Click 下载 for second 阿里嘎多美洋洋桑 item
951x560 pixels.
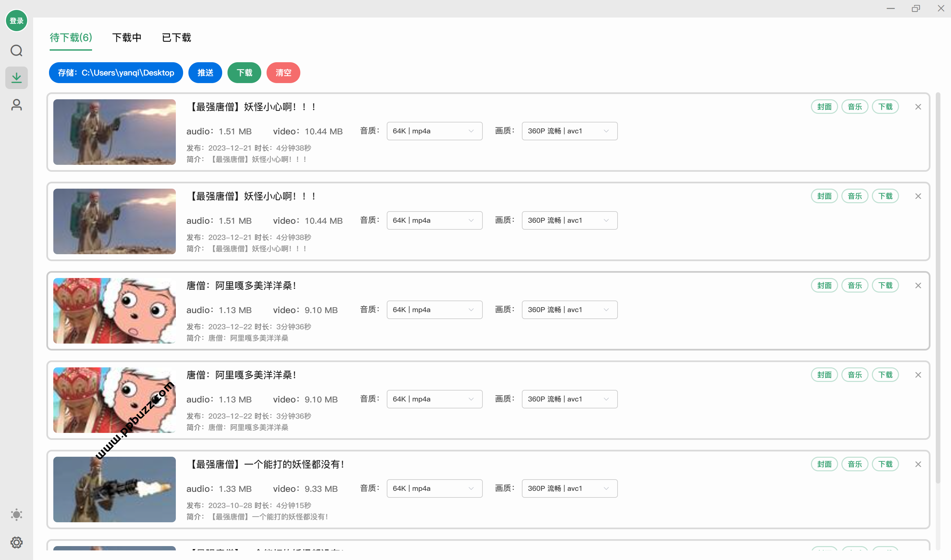[885, 375]
